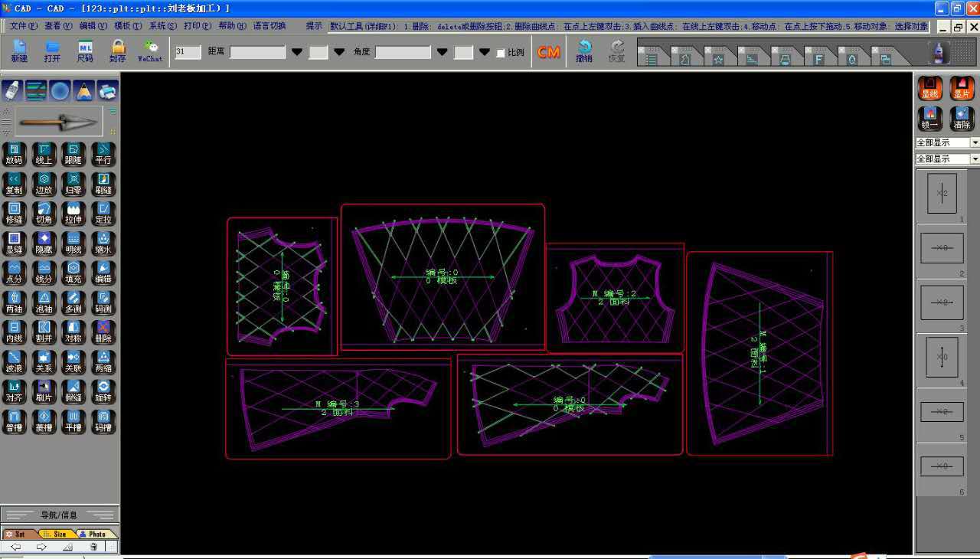The width and height of the screenshot is (980, 559).
Task: Open the 编辑 edit tool
Action: pos(103,273)
